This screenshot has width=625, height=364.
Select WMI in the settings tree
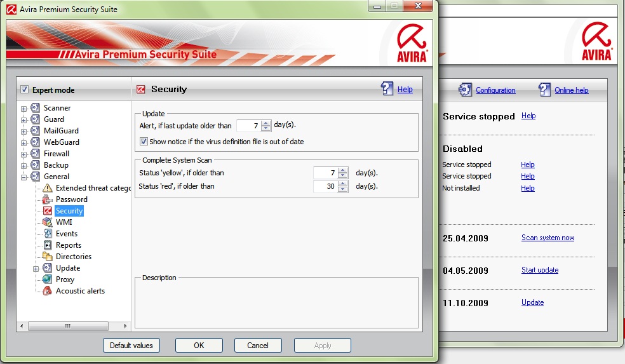(x=64, y=222)
